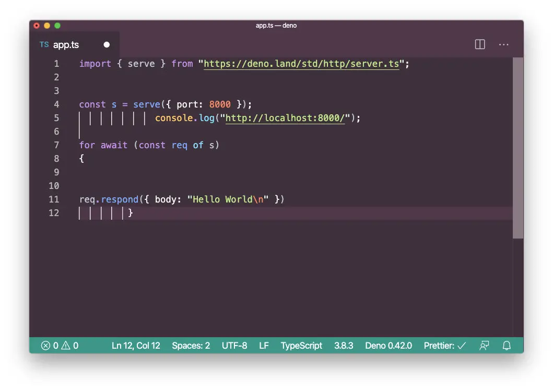Click the closing brace on line 12

tap(130, 213)
